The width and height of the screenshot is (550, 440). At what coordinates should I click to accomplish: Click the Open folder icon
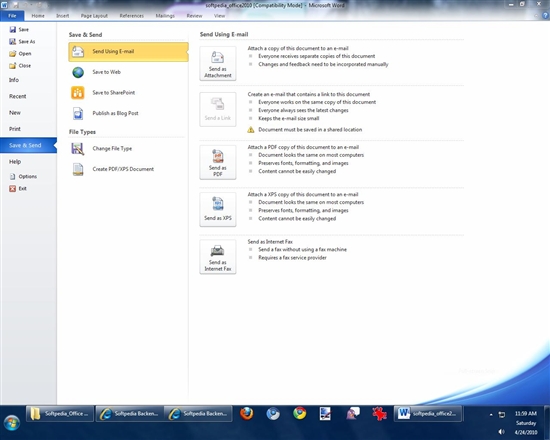(x=13, y=53)
